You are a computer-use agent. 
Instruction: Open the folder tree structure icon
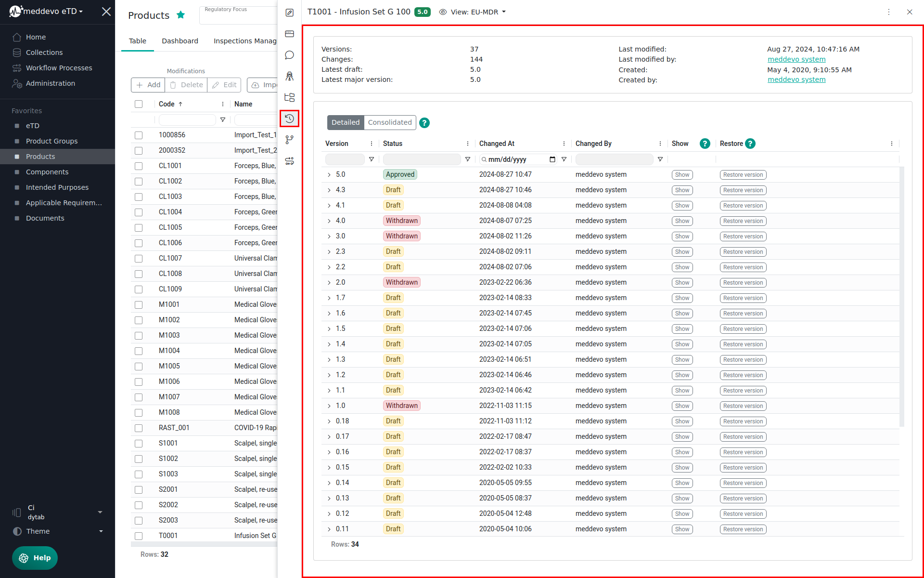[289, 97]
